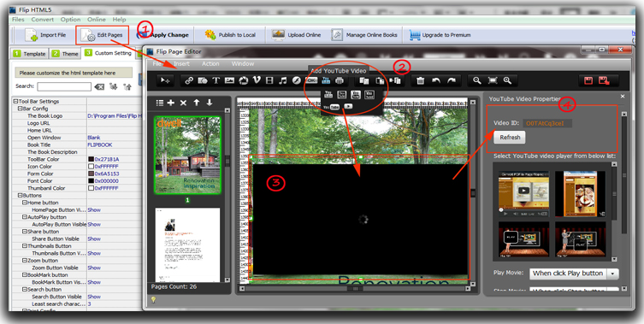
Task: Click the redo arrow icon
Action: [452, 81]
